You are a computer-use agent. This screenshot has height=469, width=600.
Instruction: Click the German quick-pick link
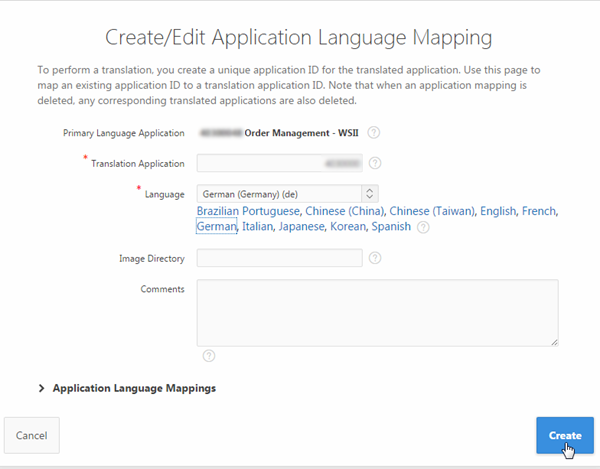coord(216,227)
